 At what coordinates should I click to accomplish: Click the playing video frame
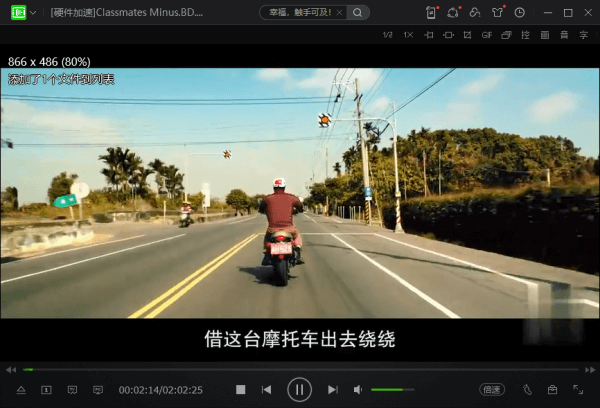[300, 193]
